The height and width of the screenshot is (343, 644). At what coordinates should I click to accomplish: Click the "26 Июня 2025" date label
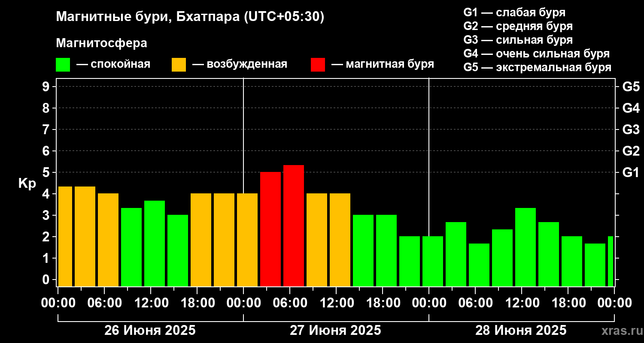tap(150, 331)
